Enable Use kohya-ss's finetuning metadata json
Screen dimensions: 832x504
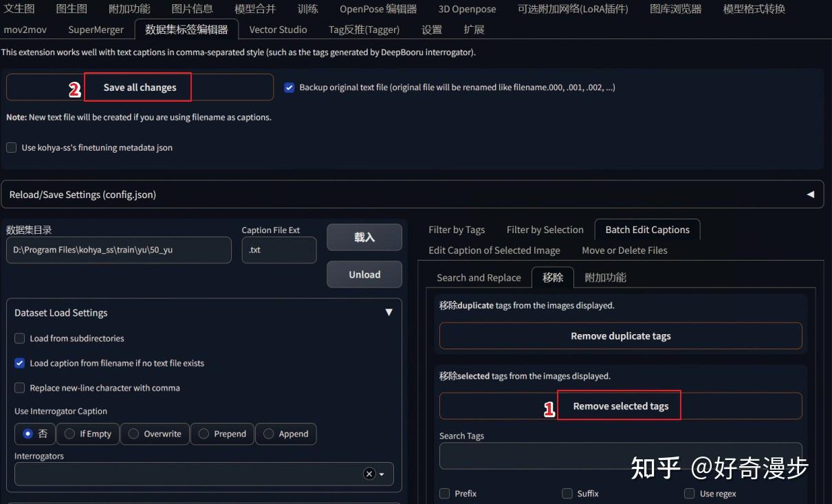[x=10, y=147]
